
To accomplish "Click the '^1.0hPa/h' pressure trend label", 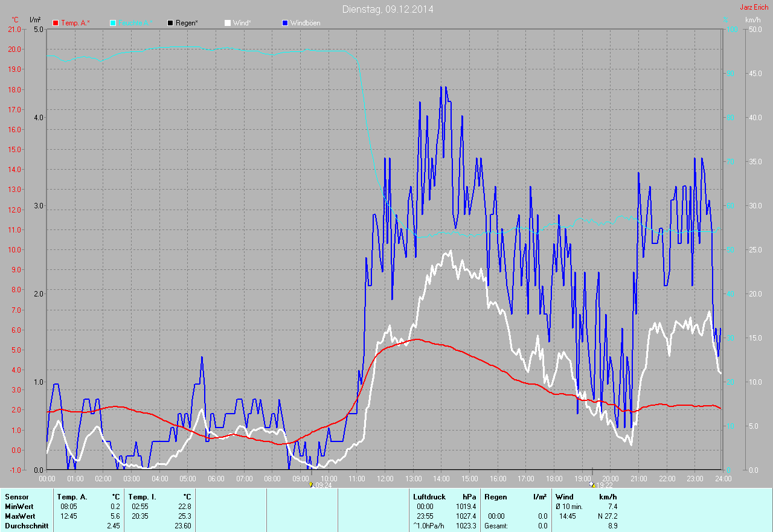I will pyautogui.click(x=430, y=526).
